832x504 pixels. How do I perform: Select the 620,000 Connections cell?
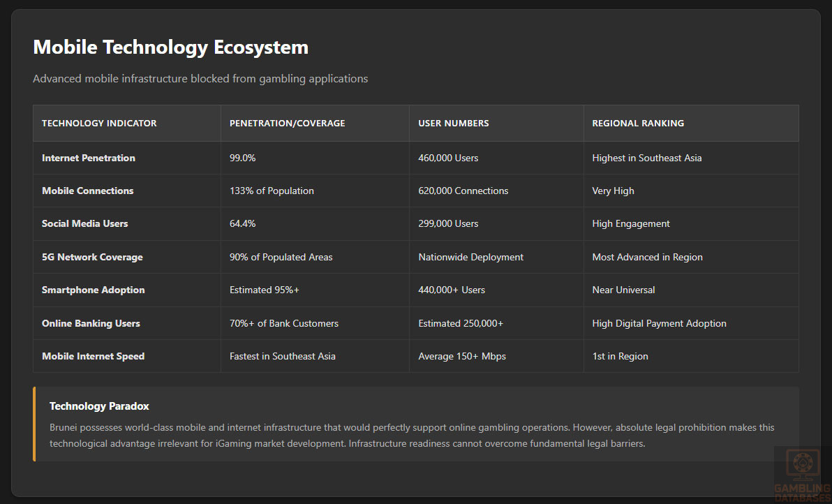click(x=463, y=191)
